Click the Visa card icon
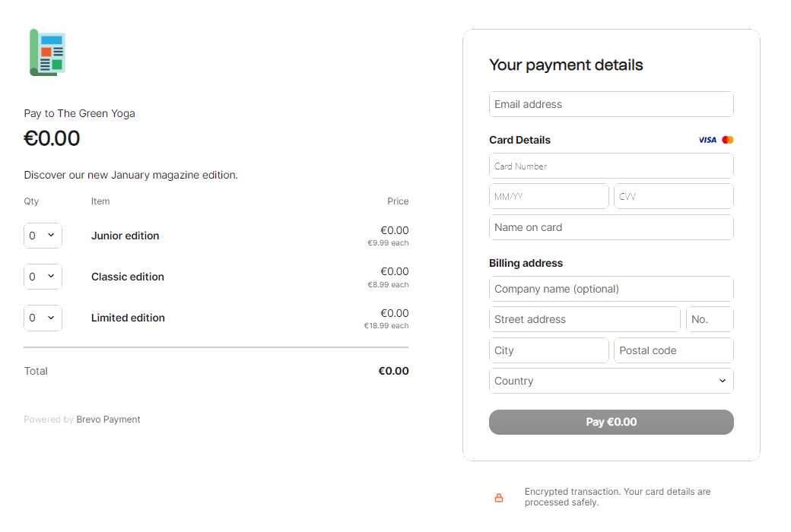The width and height of the screenshot is (791, 532). (x=707, y=140)
